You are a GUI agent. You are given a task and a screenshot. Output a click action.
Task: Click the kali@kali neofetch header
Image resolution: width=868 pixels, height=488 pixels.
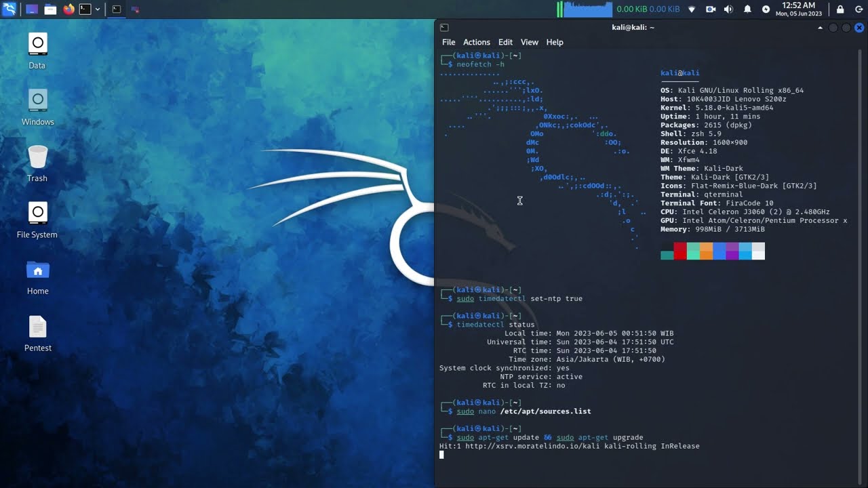(680, 73)
